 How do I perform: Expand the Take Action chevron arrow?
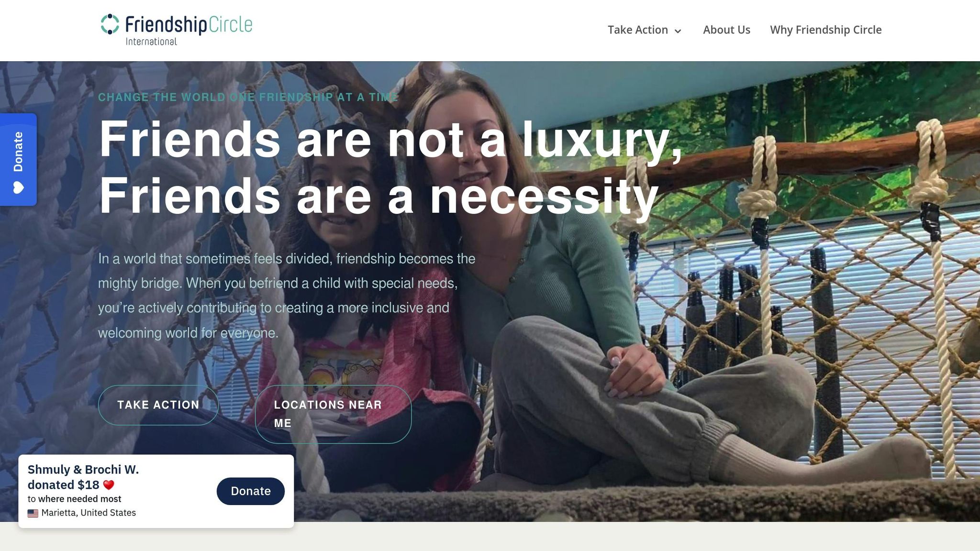678,31
